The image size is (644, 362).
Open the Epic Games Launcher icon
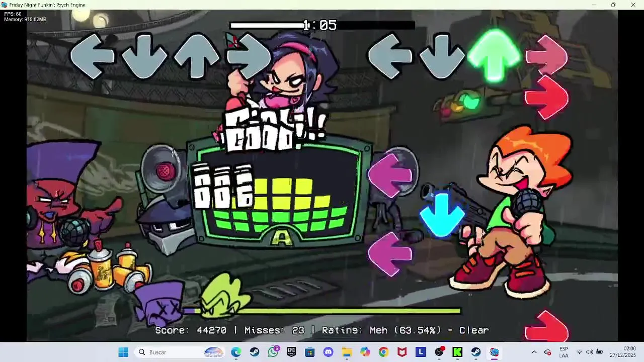tap(291, 352)
